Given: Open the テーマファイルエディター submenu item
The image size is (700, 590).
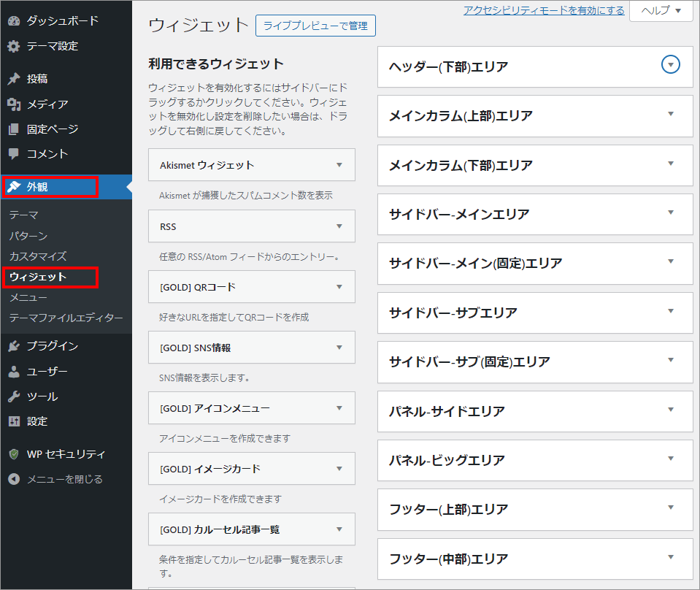Looking at the screenshot, I should (x=66, y=318).
